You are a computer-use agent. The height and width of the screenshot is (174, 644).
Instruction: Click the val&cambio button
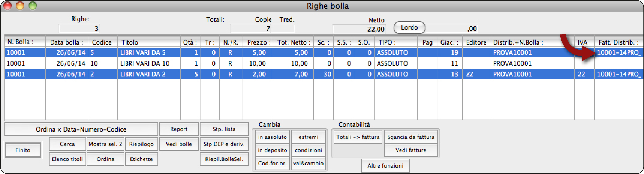point(308,163)
